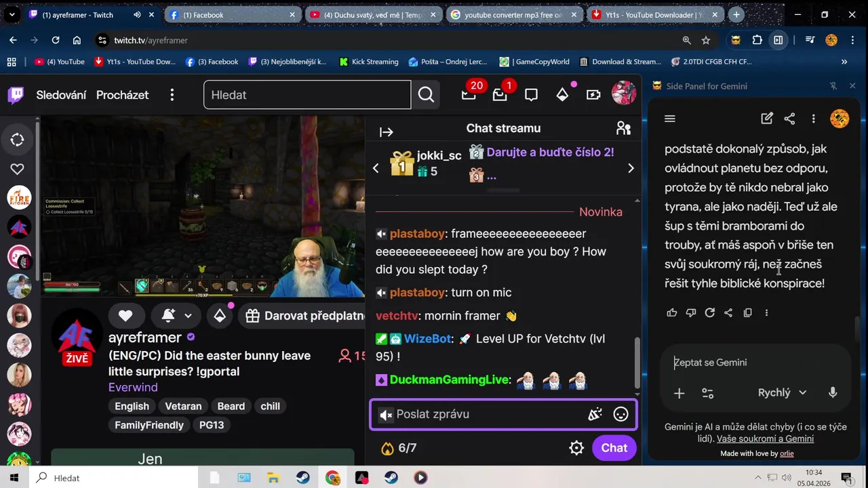
Task: Open the Fire Kitchen channel in sidebar
Action: pyautogui.click(x=19, y=198)
